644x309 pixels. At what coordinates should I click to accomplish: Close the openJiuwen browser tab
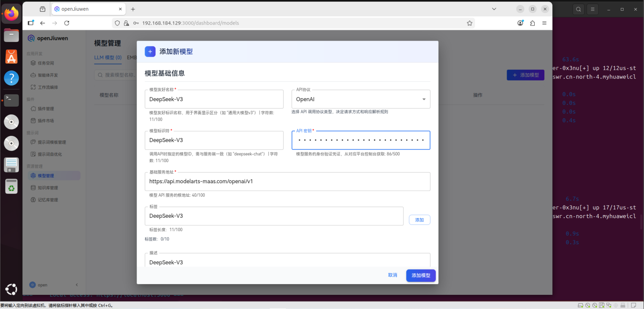120,9
